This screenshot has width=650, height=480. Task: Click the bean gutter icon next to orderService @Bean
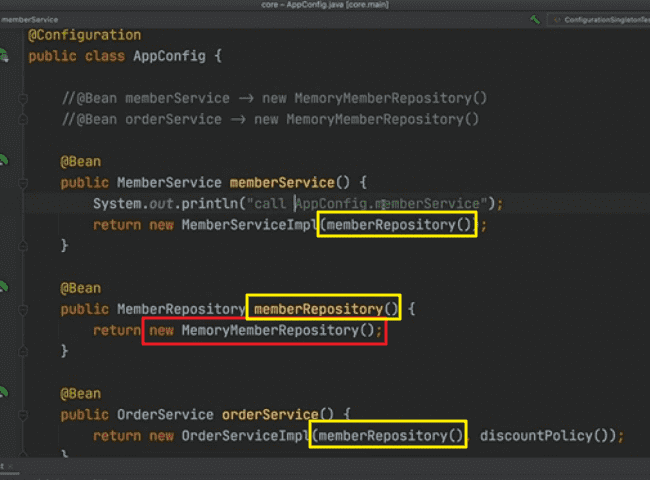pyautogui.click(x=3, y=392)
